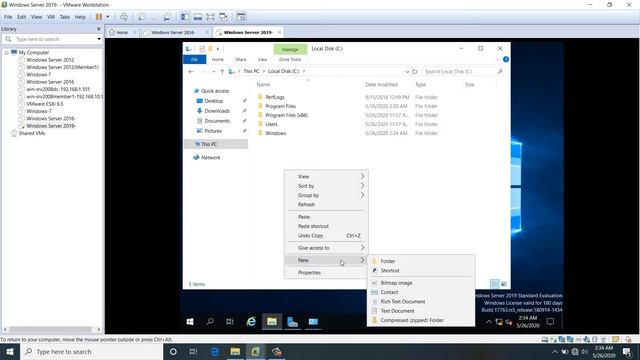Select Windows Server 2012(Member1) in Library
Image resolution: width=640 pixels, height=360 pixels.
[62, 67]
